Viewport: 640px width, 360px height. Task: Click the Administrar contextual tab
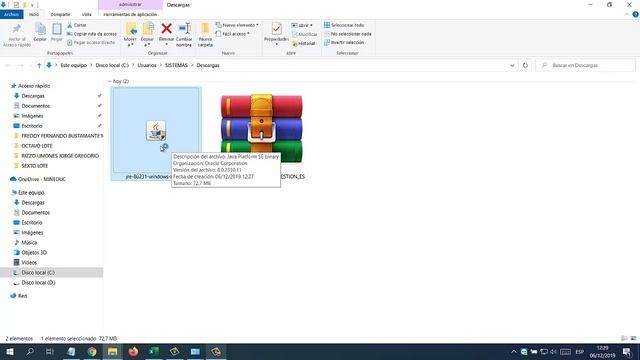130,4
